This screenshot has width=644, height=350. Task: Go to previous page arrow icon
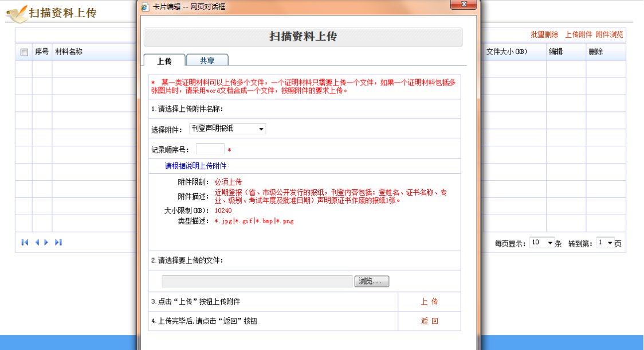[37, 242]
